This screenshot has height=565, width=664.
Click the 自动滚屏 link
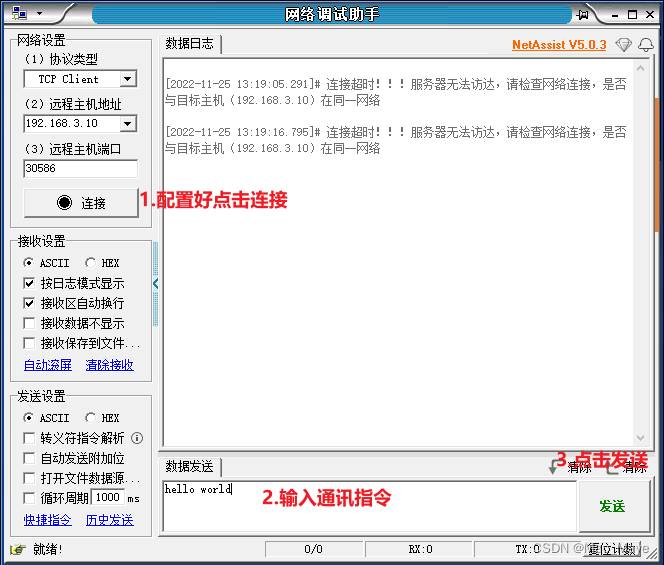pyautogui.click(x=48, y=365)
